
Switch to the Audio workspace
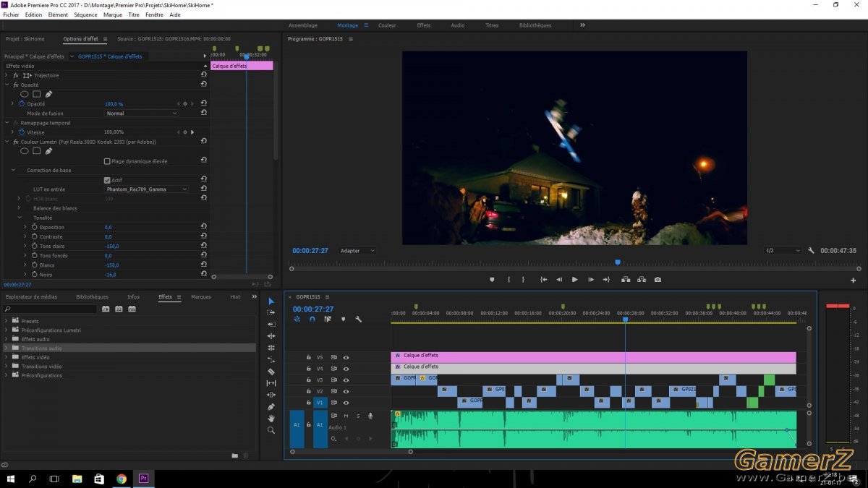click(458, 25)
